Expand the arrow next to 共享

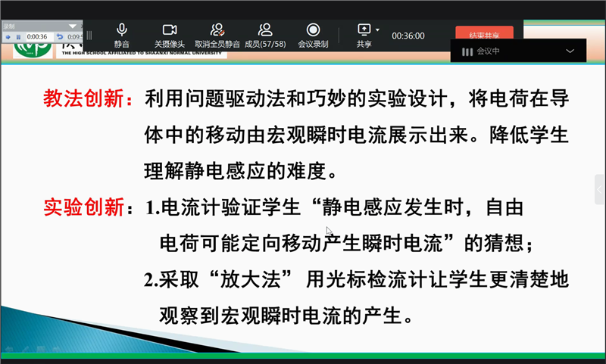pos(377,31)
